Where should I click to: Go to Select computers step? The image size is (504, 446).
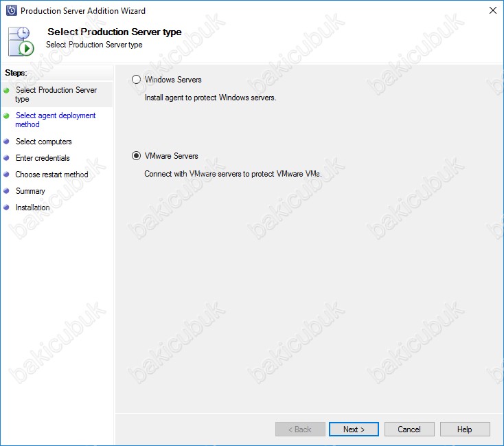click(x=44, y=142)
